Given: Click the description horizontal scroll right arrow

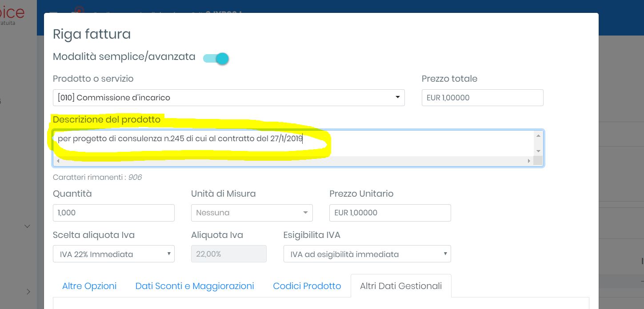Looking at the screenshot, I should click(529, 161).
